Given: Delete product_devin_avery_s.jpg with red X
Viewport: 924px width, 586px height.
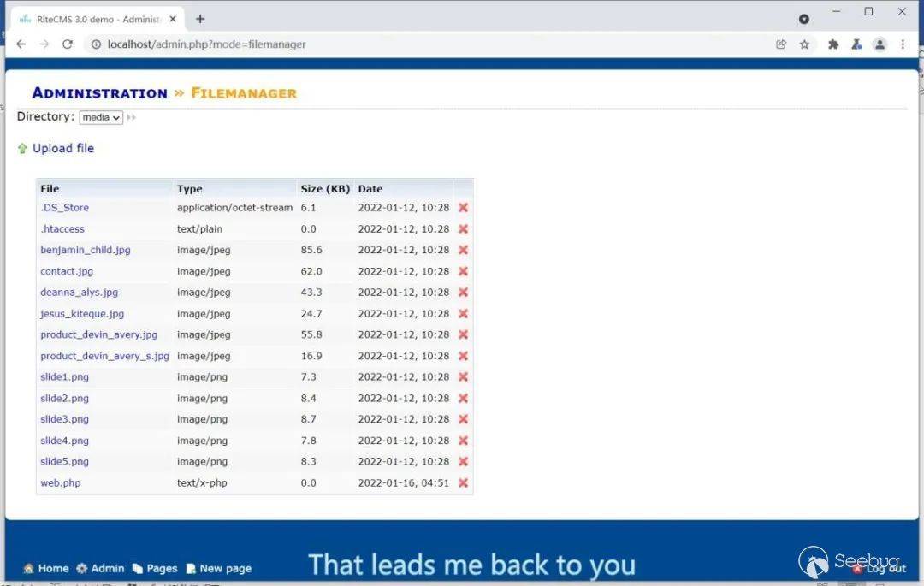Looking at the screenshot, I should (x=463, y=356).
